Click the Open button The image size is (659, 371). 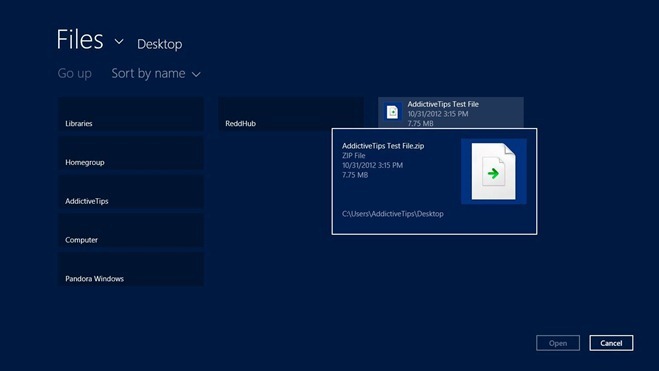tap(558, 343)
